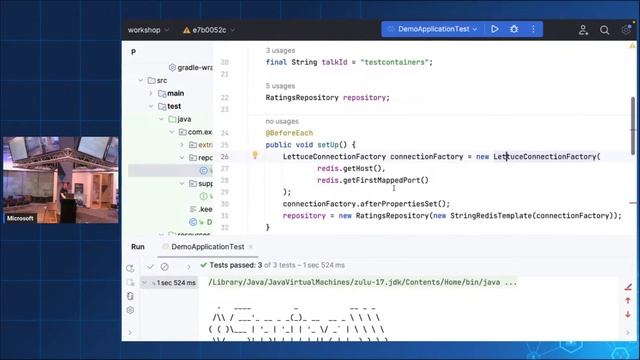Open more run actions (three dots)
This screenshot has height=360, width=640.
[533, 29]
